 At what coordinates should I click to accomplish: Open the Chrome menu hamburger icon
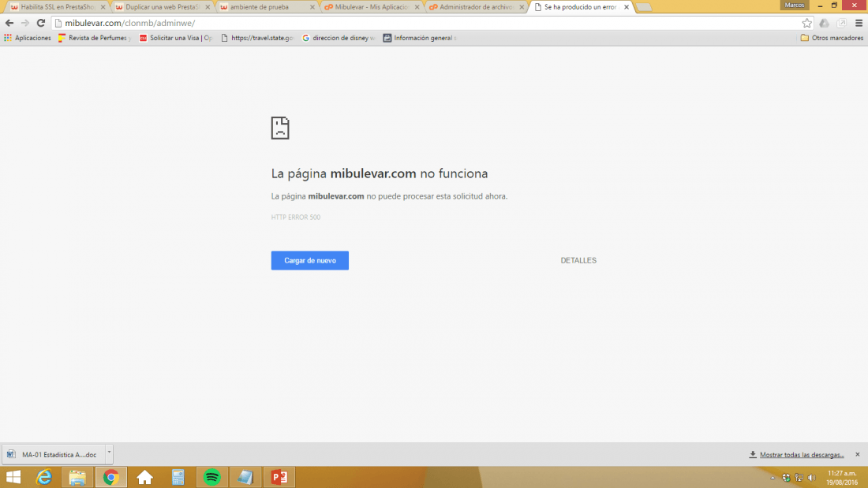click(x=859, y=23)
